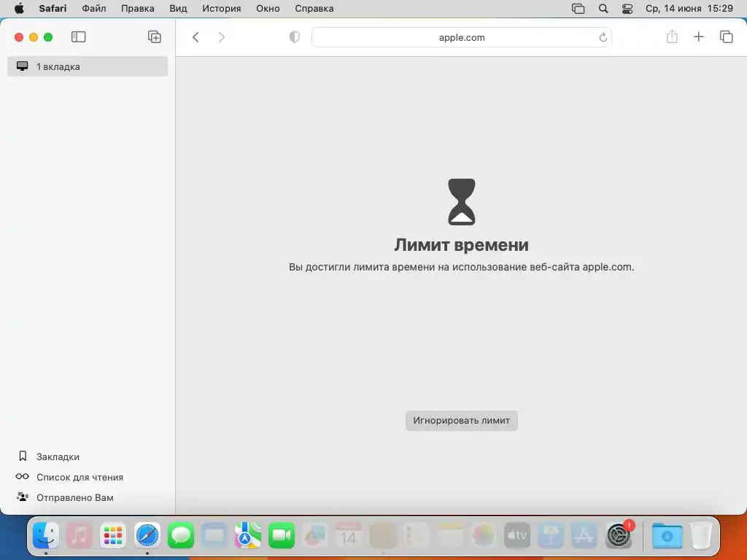Open Список для чтения in sidebar

[x=70, y=477]
